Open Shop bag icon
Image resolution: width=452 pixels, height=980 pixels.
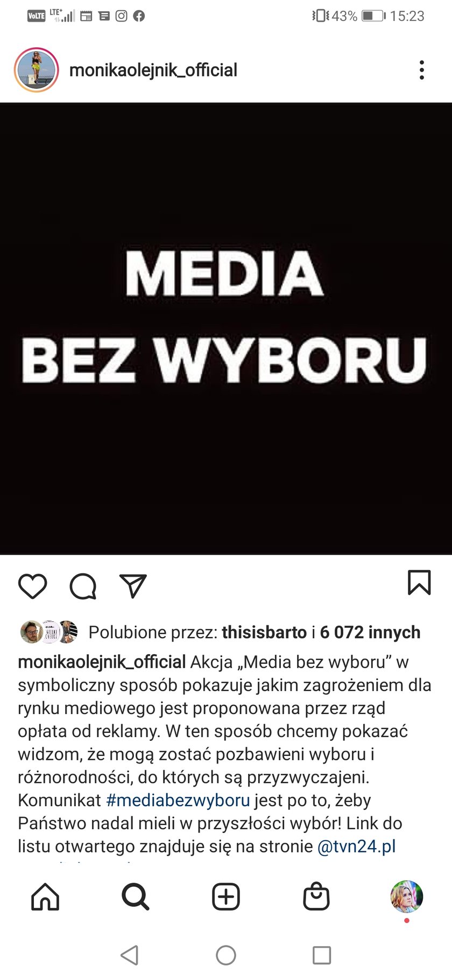316,897
